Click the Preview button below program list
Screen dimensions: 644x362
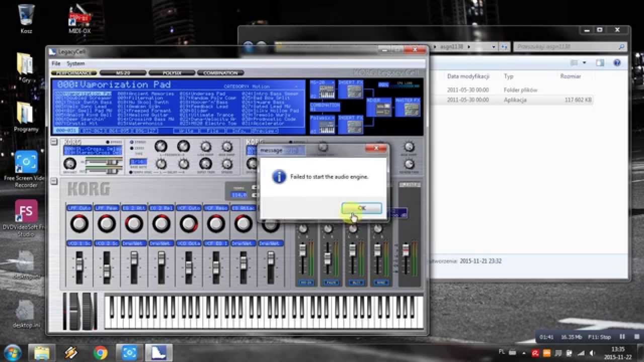[x=265, y=131]
